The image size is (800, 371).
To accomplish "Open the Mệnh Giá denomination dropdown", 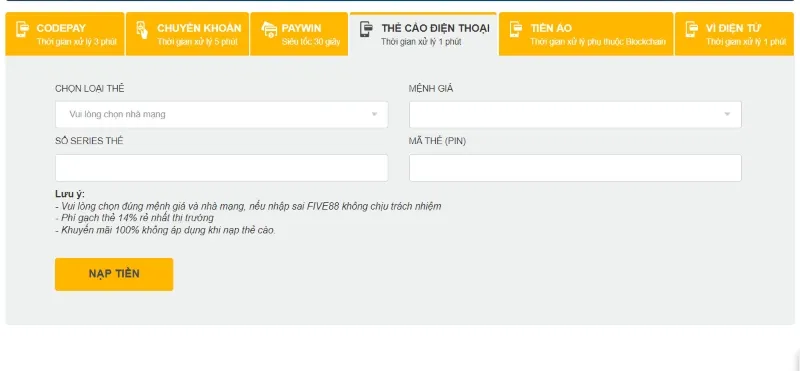I will pyautogui.click(x=575, y=114).
